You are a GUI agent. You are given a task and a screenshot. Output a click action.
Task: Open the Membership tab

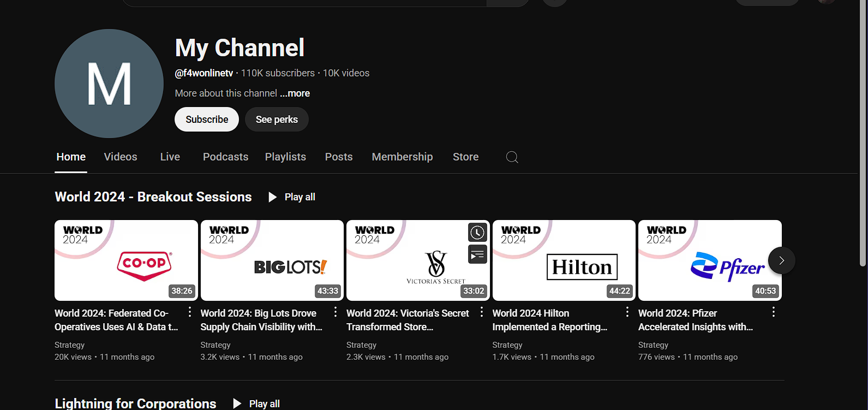pos(402,157)
